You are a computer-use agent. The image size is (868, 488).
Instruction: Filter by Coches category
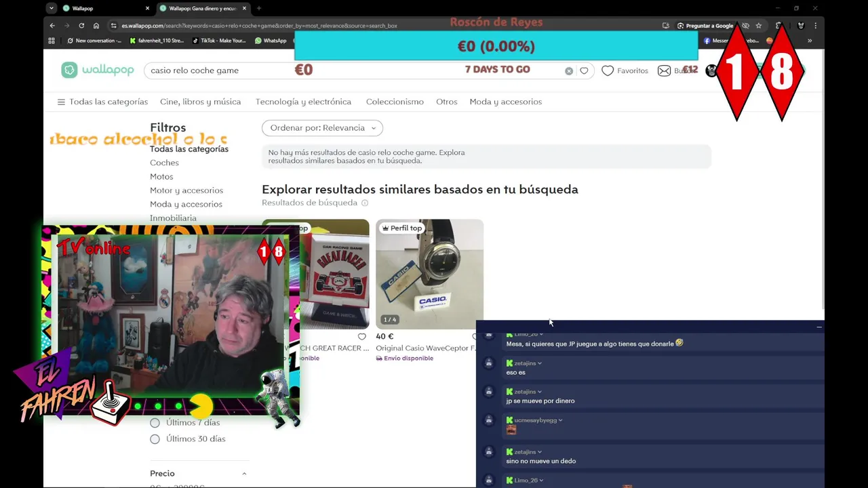[164, 163]
